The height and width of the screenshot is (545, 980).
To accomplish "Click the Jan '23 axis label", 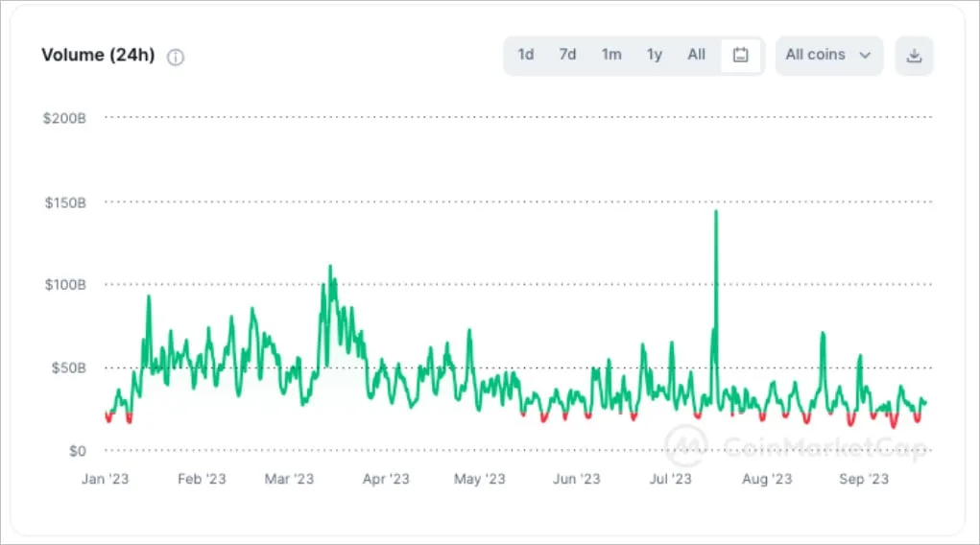I will click(x=105, y=479).
